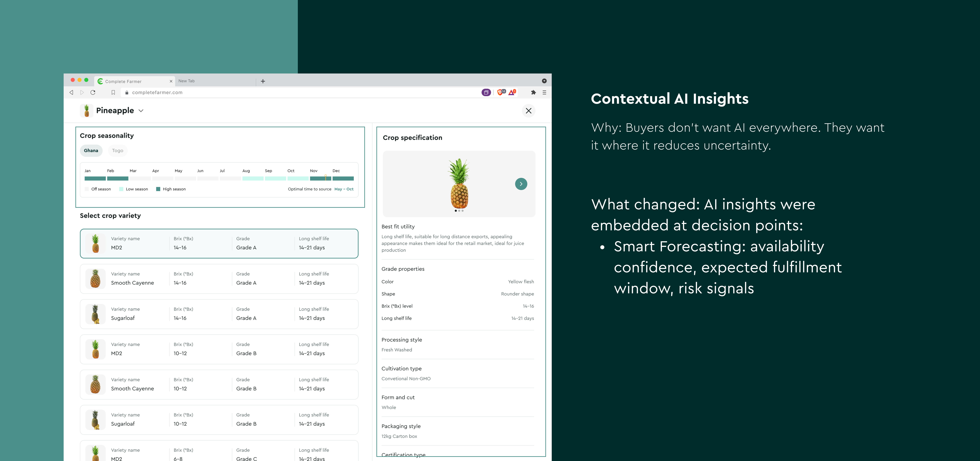
Task: Open the browser hamburger menu
Action: click(x=544, y=92)
